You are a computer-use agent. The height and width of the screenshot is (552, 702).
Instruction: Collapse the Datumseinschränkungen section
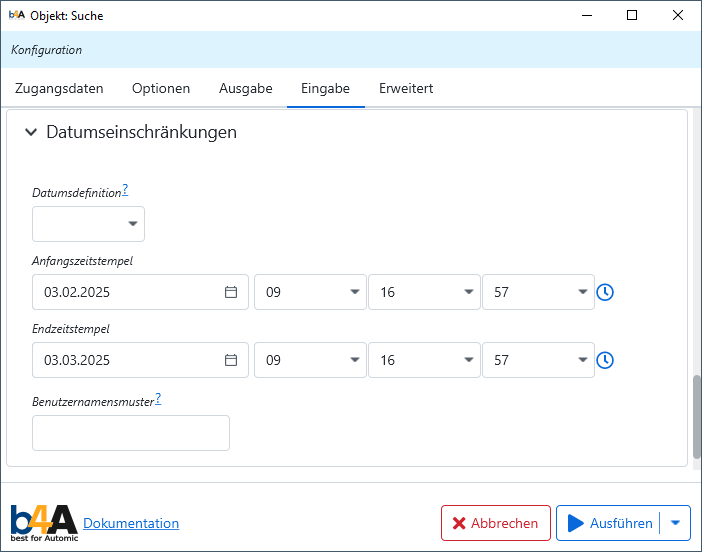(x=31, y=132)
